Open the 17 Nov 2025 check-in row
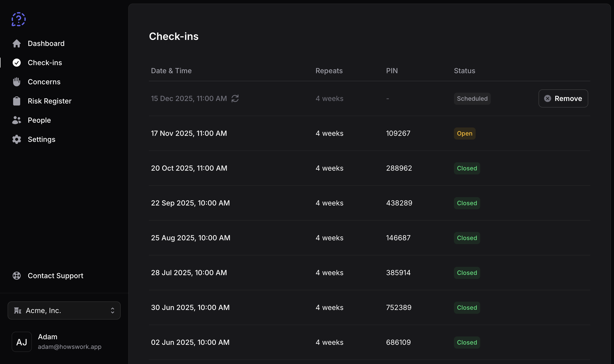The height and width of the screenshot is (364, 614). (189, 133)
